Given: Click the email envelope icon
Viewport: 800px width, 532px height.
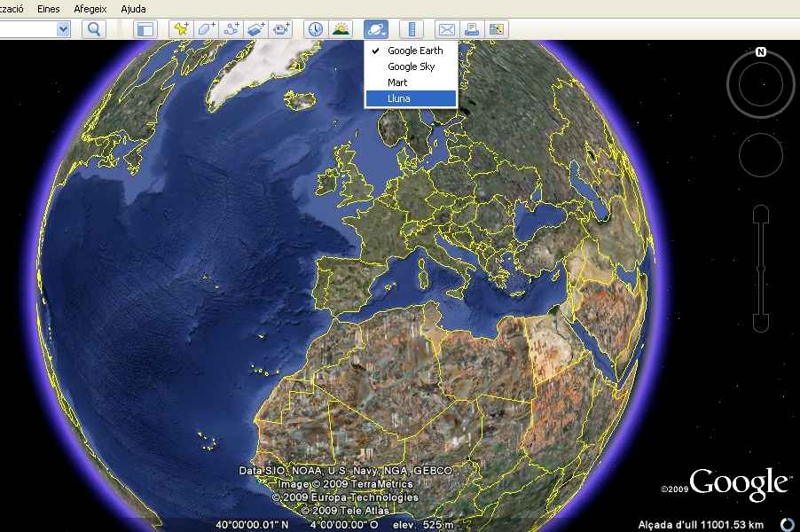Looking at the screenshot, I should point(447,29).
